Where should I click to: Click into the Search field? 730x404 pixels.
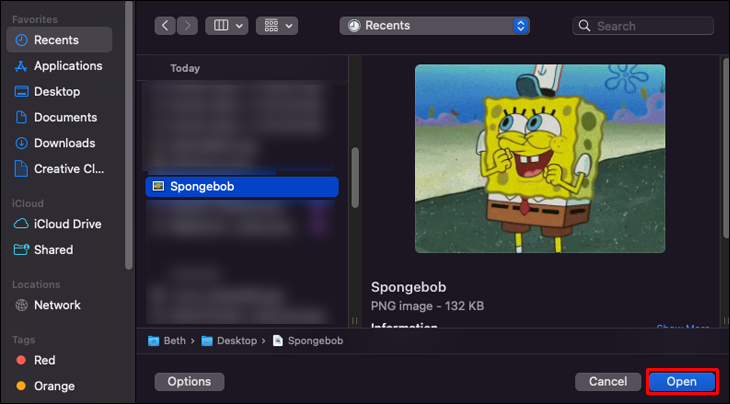coord(650,26)
